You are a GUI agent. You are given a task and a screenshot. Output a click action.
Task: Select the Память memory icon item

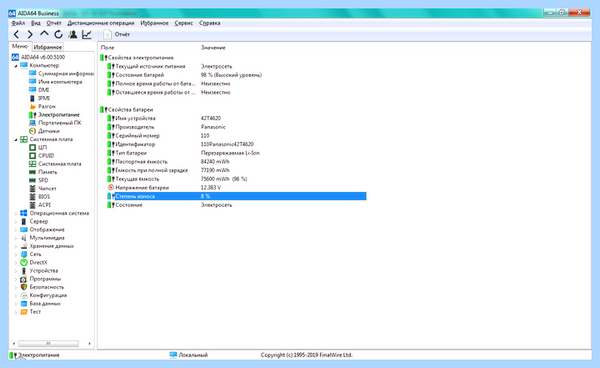coord(43,172)
